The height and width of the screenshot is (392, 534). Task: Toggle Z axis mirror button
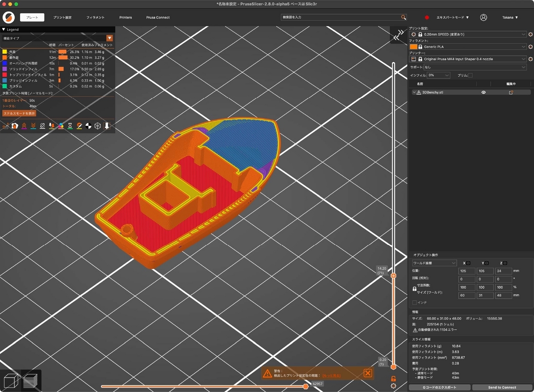click(505, 263)
